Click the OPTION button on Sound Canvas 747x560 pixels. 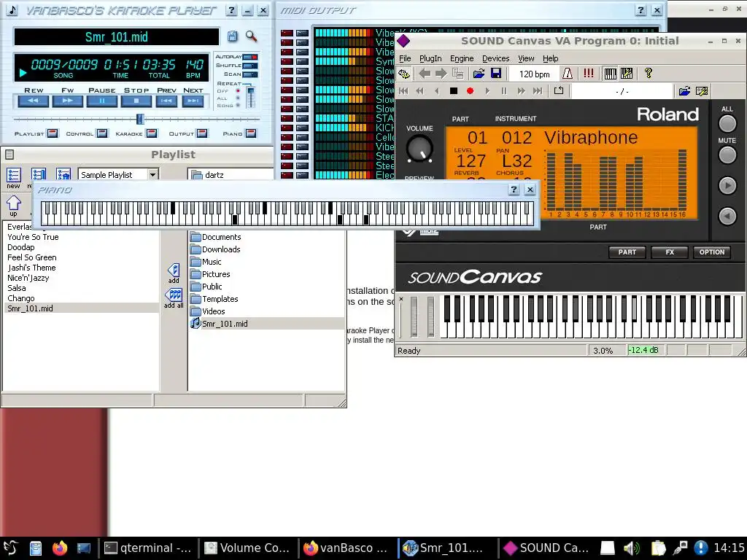712,252
